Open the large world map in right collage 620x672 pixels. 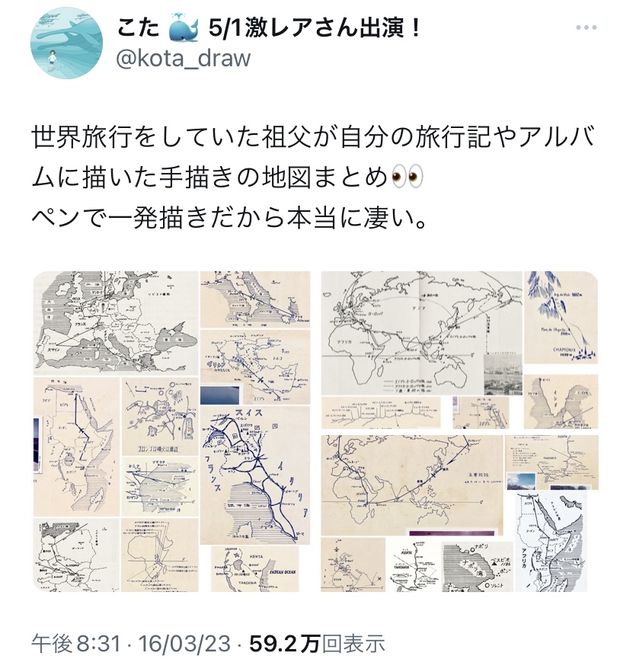[422, 333]
